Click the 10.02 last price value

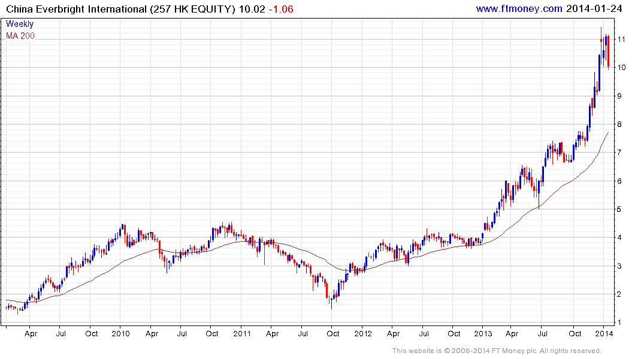(252, 9)
